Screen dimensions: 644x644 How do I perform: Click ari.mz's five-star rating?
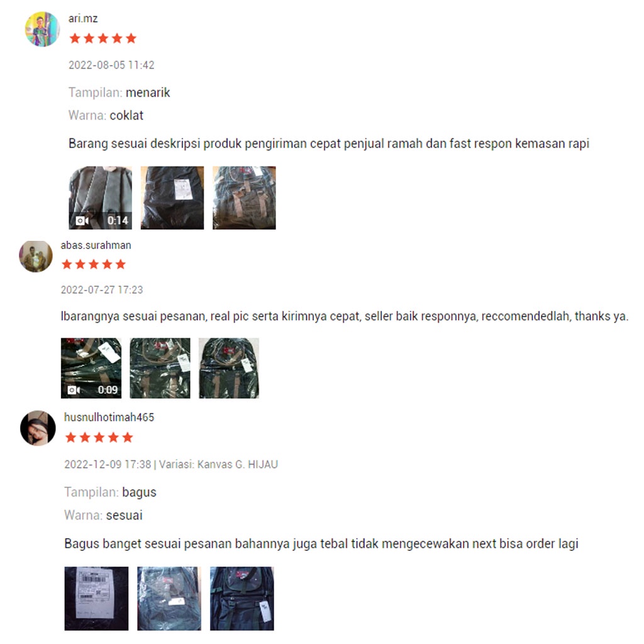(103, 38)
